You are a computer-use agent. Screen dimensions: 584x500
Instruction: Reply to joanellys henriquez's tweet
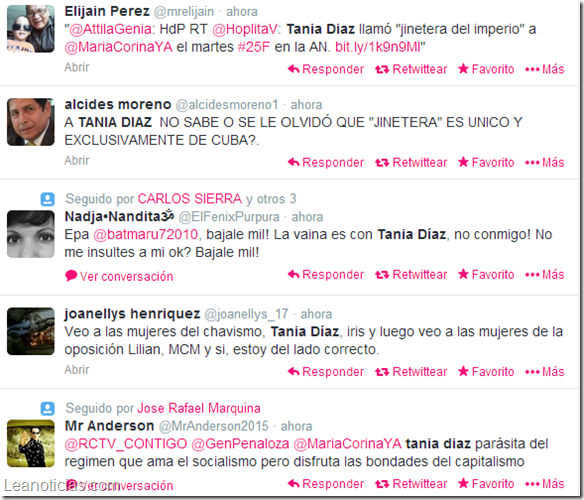tap(326, 372)
